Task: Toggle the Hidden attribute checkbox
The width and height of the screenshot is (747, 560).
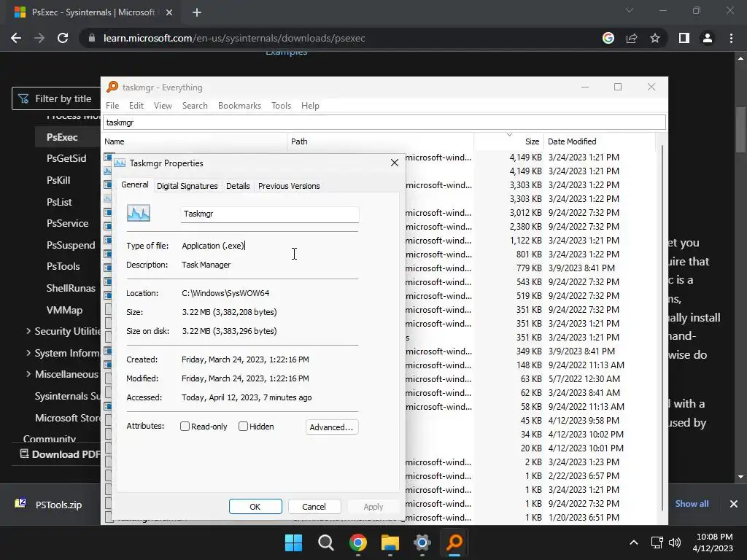Action: [243, 426]
